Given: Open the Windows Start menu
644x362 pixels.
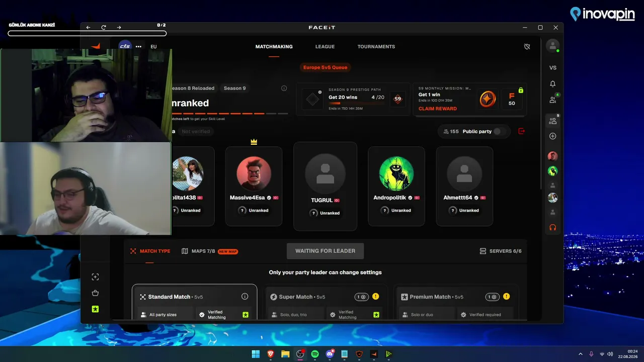Looking at the screenshot, I should (x=256, y=354).
